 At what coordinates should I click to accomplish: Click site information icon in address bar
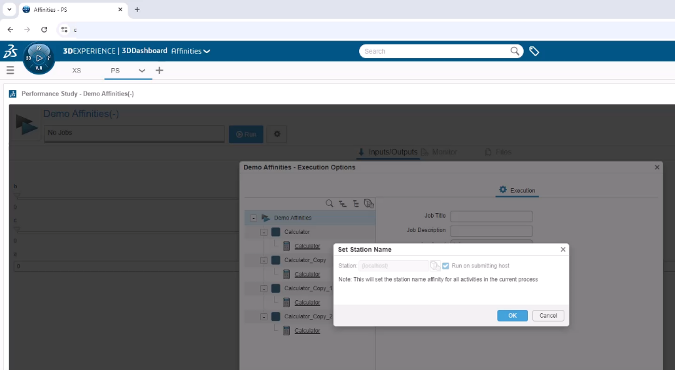(64, 29)
